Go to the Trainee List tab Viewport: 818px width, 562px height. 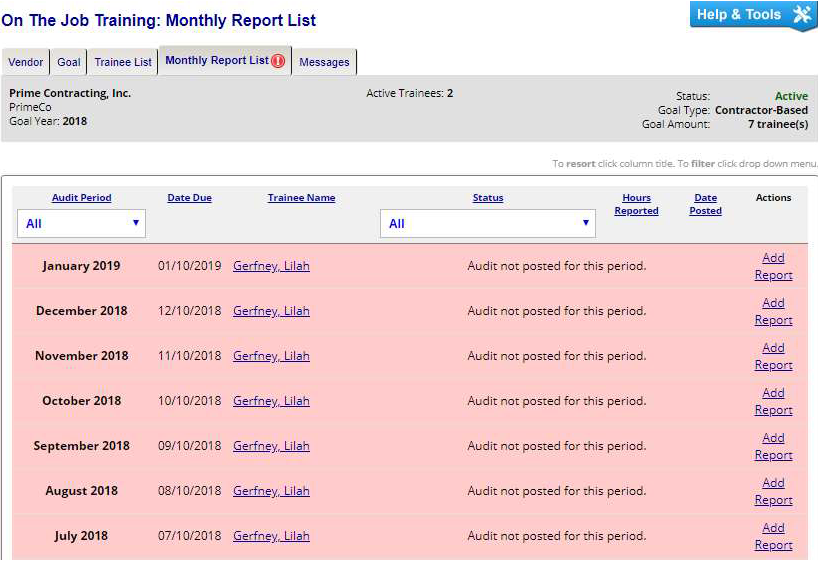click(123, 62)
